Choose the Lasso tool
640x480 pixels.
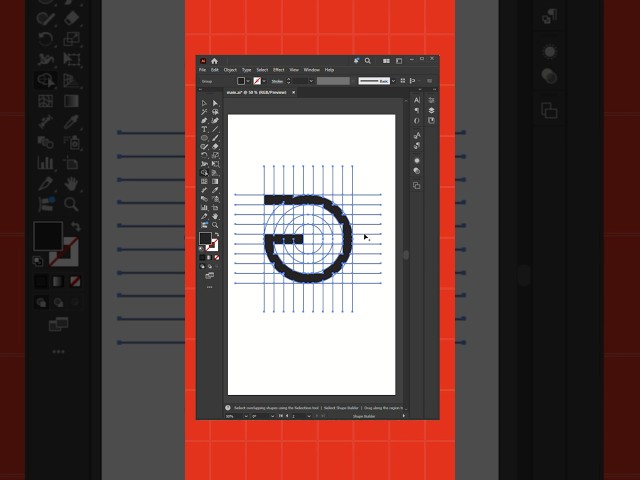point(215,112)
